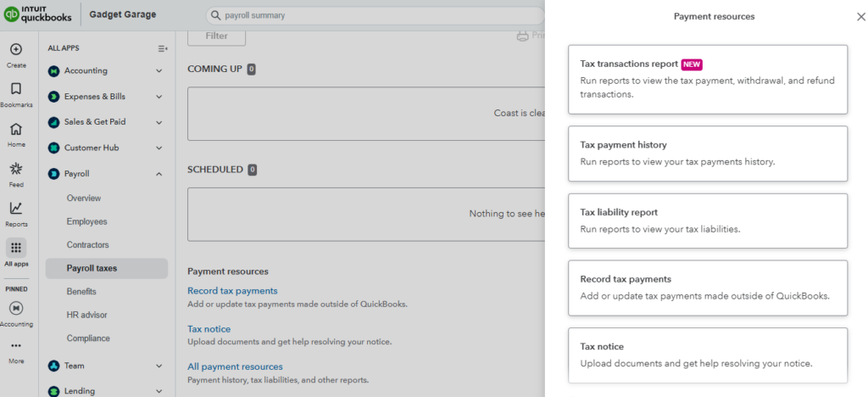Click the Accounting app icon

pos(53,71)
